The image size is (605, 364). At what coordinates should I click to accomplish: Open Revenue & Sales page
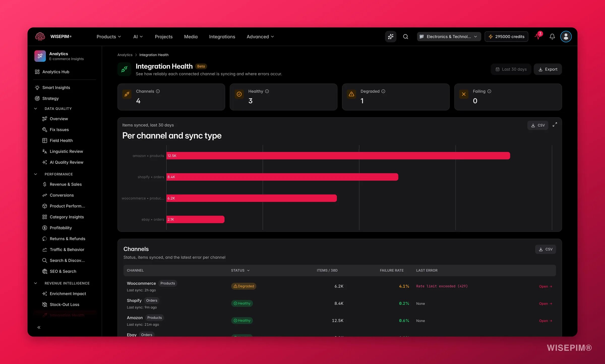click(x=68, y=184)
